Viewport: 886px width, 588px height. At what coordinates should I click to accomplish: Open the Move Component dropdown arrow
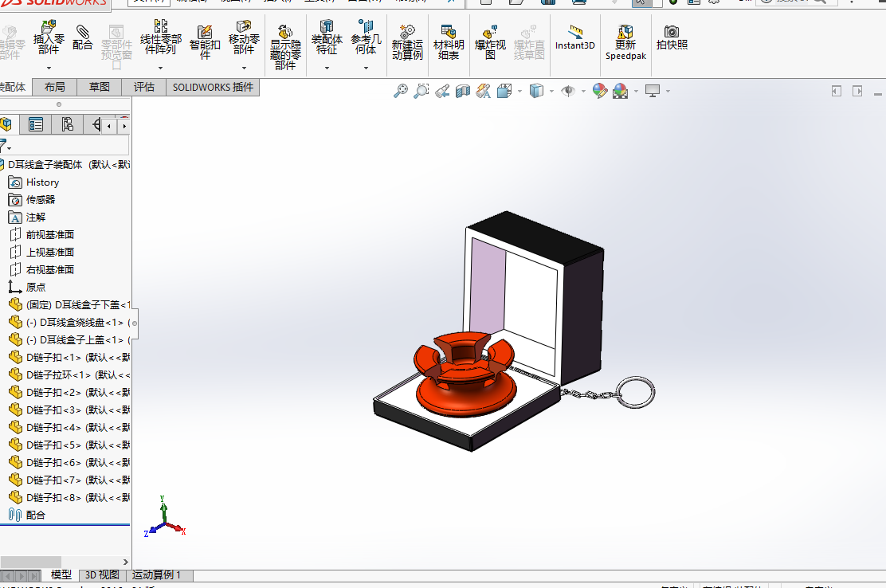pos(244,68)
